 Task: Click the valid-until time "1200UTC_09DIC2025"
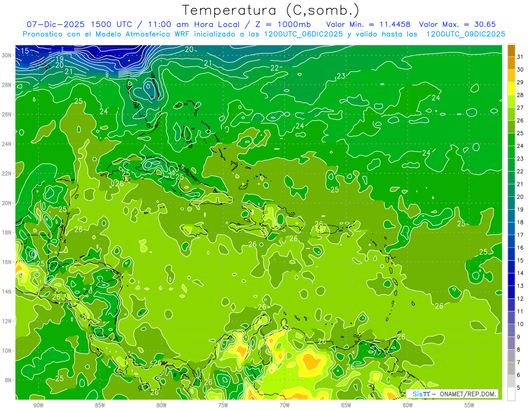coord(465,34)
